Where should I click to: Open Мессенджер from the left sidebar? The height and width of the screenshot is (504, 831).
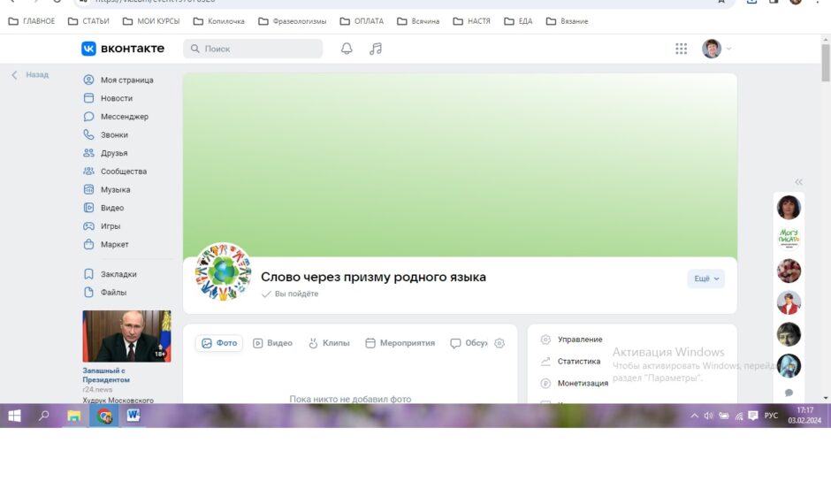124,117
